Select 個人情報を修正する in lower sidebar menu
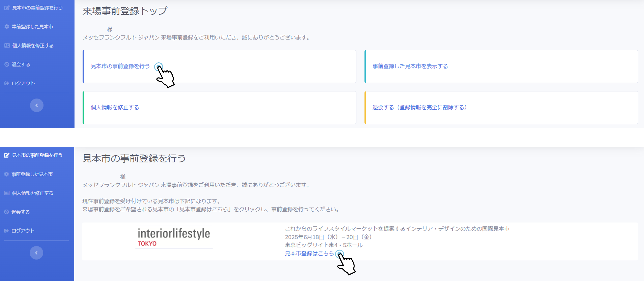Image resolution: width=644 pixels, height=281 pixels. (32, 193)
